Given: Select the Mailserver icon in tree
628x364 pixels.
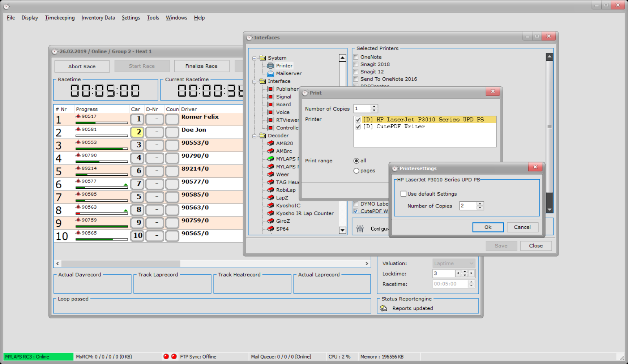Looking at the screenshot, I should (270, 73).
